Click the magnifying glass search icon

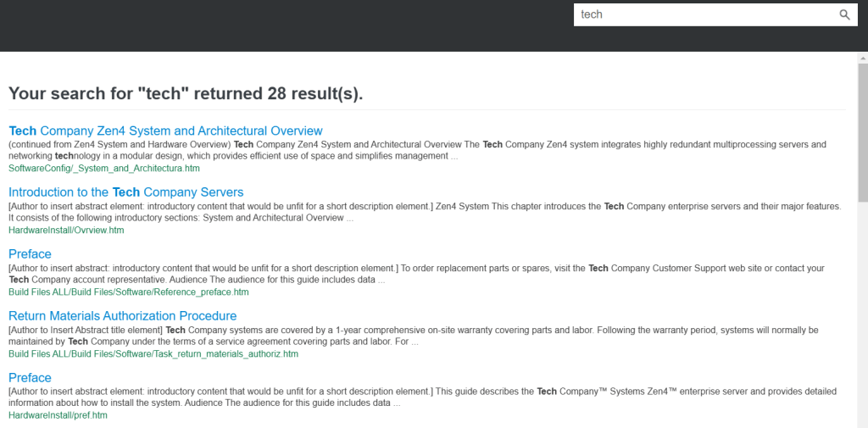[x=844, y=15]
